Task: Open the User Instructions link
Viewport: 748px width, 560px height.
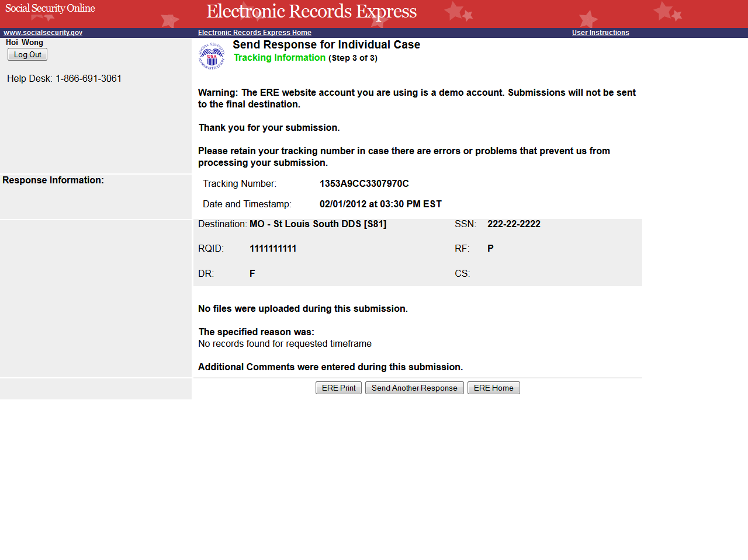Action: pos(601,33)
